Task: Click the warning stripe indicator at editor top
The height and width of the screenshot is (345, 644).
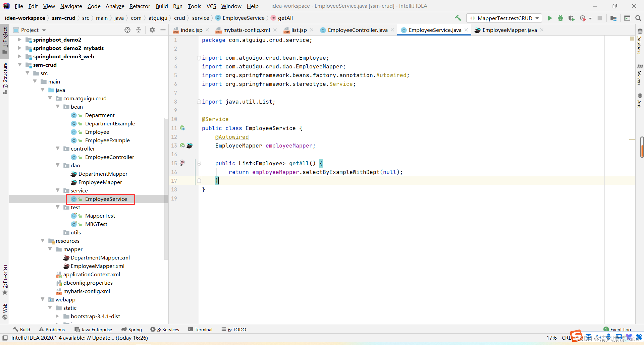Action: (x=632, y=39)
